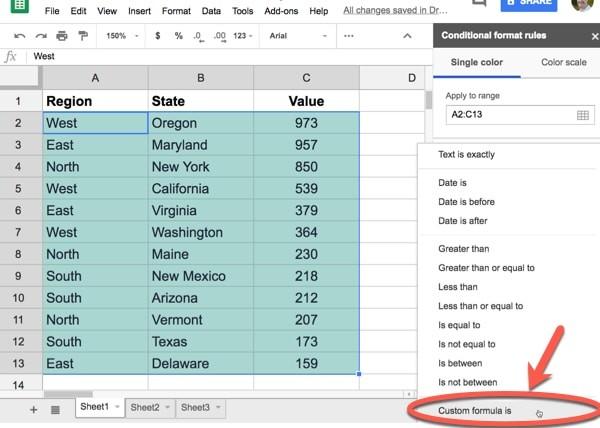The height and width of the screenshot is (428, 600).
Task: Click the Share button
Action: [529, 4]
